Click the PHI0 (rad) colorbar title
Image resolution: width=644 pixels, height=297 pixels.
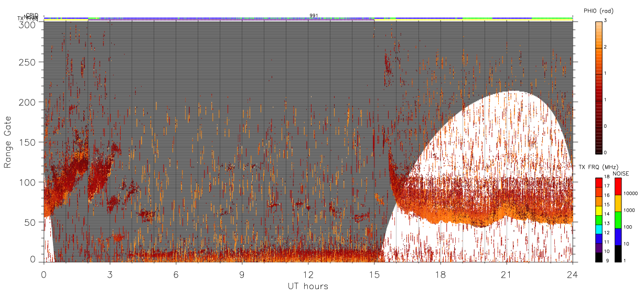pyautogui.click(x=599, y=11)
